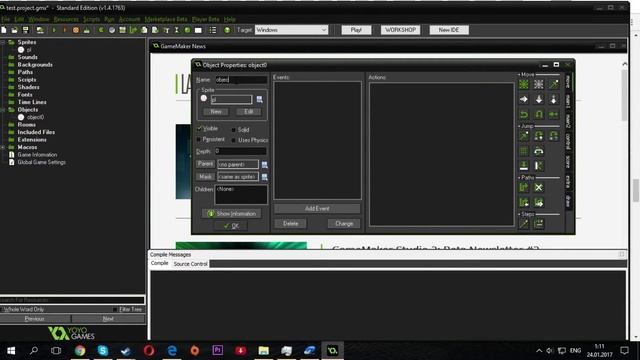This screenshot has width=640, height=360.
Task: Click the Create sprite Pac-Man toolbar icon
Action: click(x=101, y=30)
